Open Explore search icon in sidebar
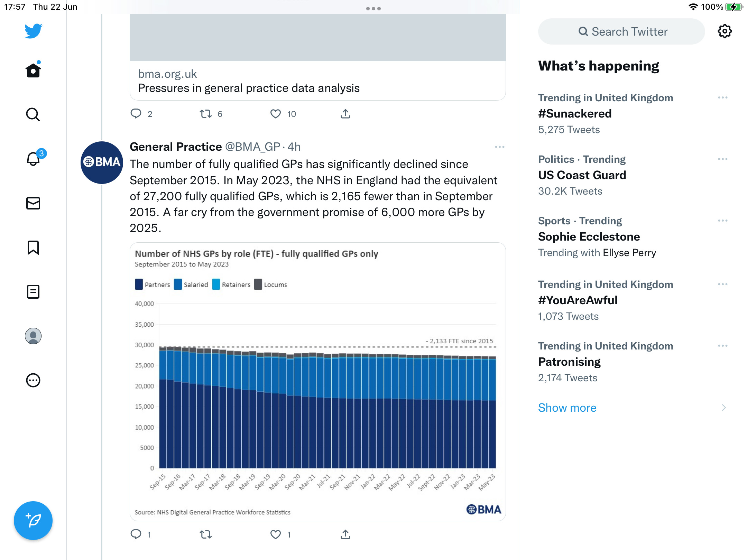 pos(33,114)
